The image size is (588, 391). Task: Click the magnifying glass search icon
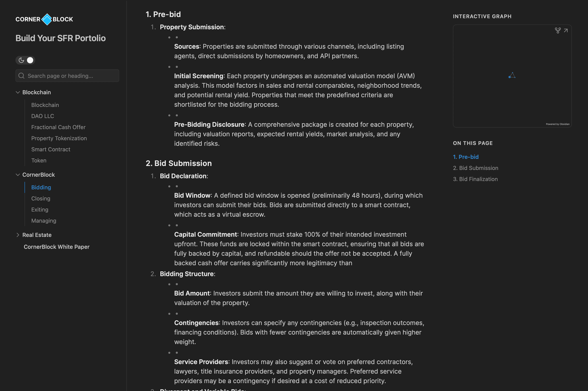(x=22, y=76)
